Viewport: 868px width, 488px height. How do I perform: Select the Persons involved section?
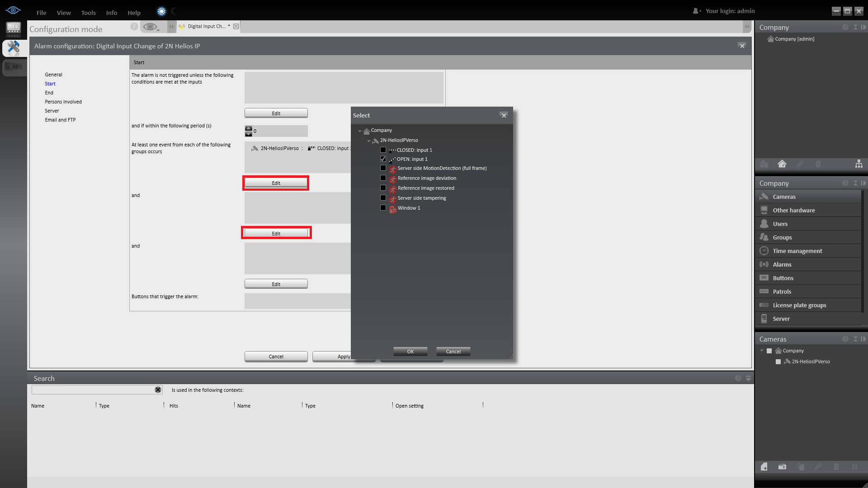point(63,102)
